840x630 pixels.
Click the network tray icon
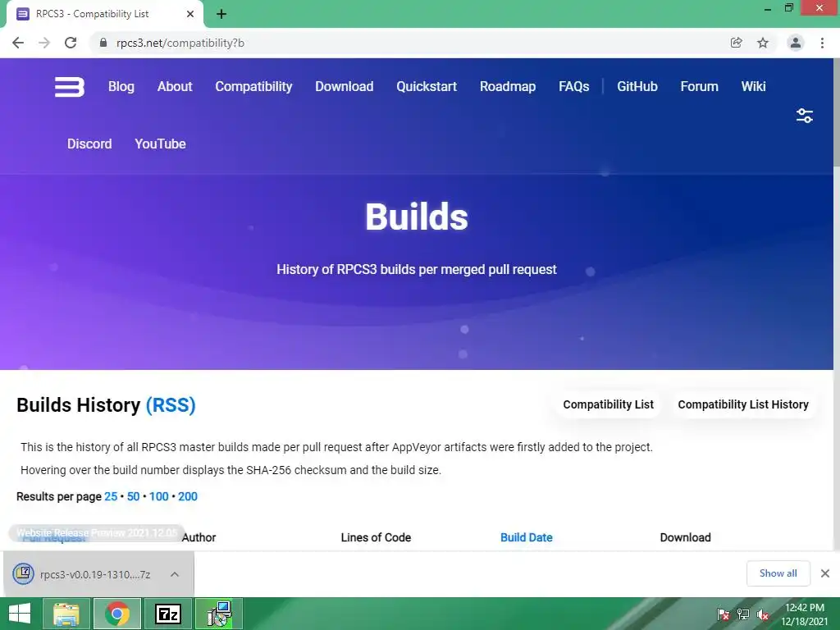pyautogui.click(x=743, y=614)
